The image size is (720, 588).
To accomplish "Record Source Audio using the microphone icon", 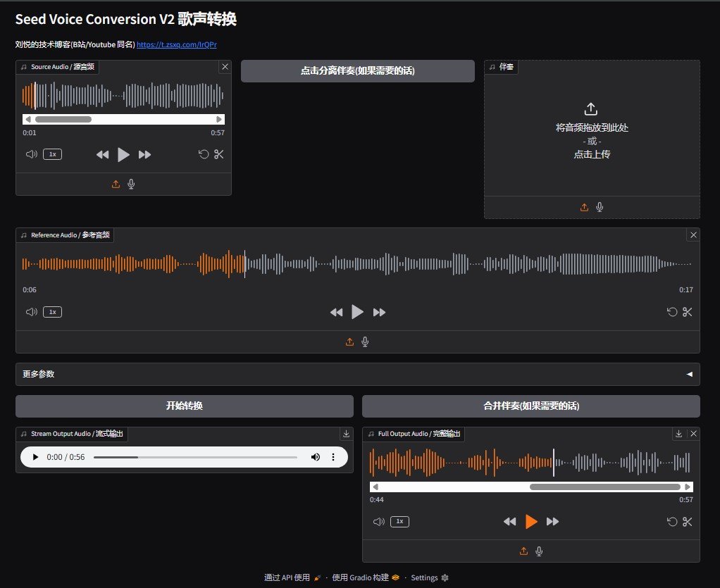I will (x=131, y=184).
